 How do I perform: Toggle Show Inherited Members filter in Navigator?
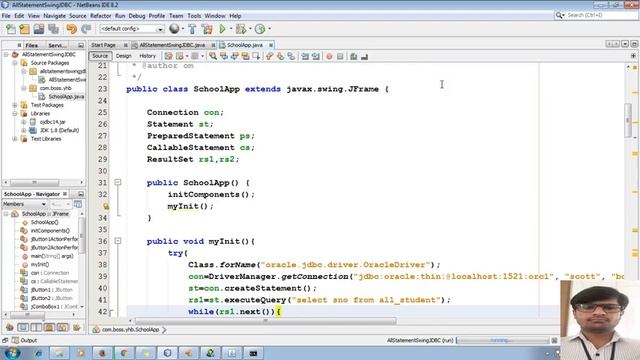tap(10, 327)
